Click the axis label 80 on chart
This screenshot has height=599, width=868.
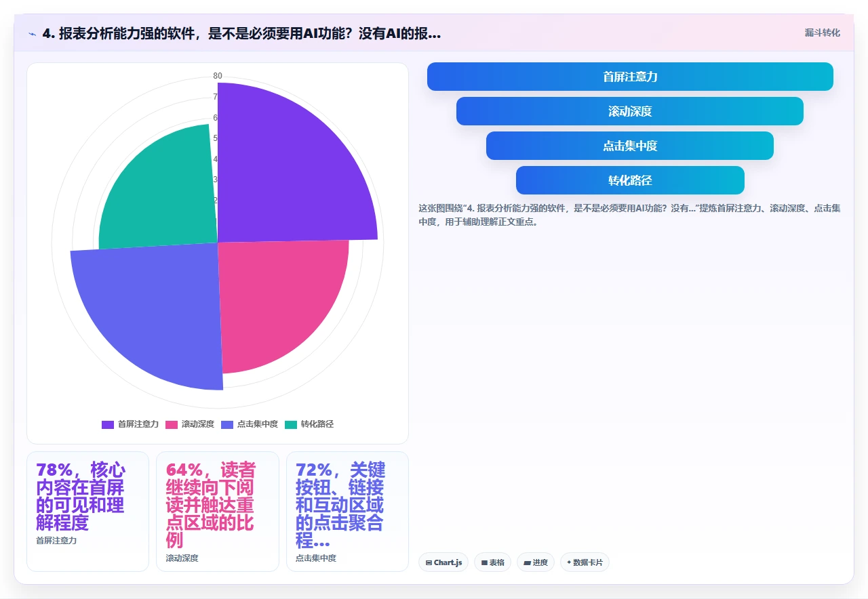(218, 76)
